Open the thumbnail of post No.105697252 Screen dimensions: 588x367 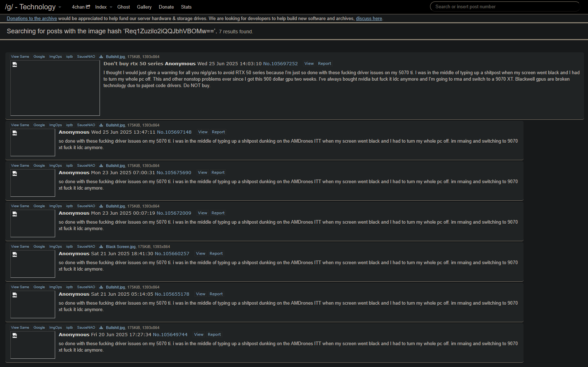click(x=55, y=88)
